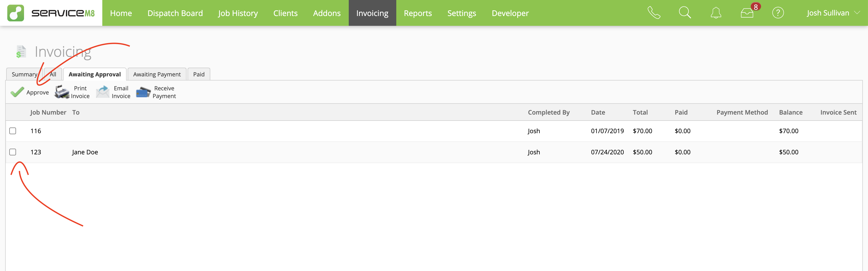Screen dimensions: 868x271
Task: Click the Receive Payment card icon
Action: (143, 92)
